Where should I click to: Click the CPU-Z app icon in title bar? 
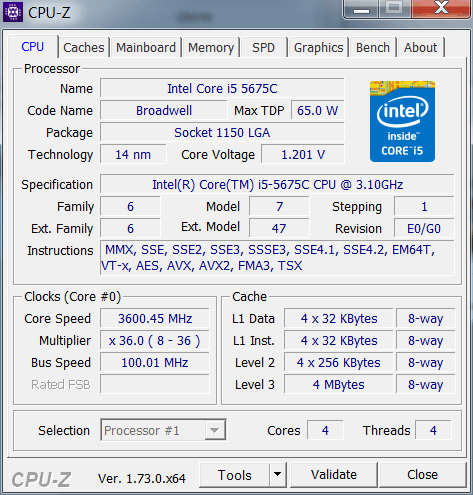pyautogui.click(x=13, y=12)
